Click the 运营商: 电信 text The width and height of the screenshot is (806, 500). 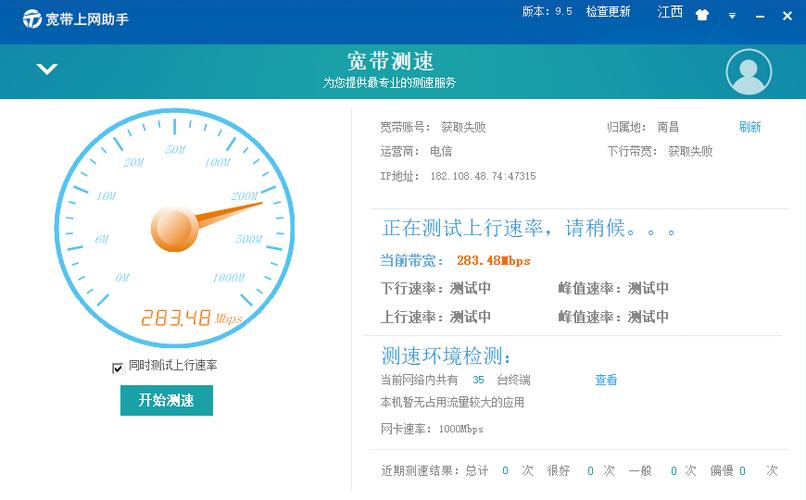[416, 151]
